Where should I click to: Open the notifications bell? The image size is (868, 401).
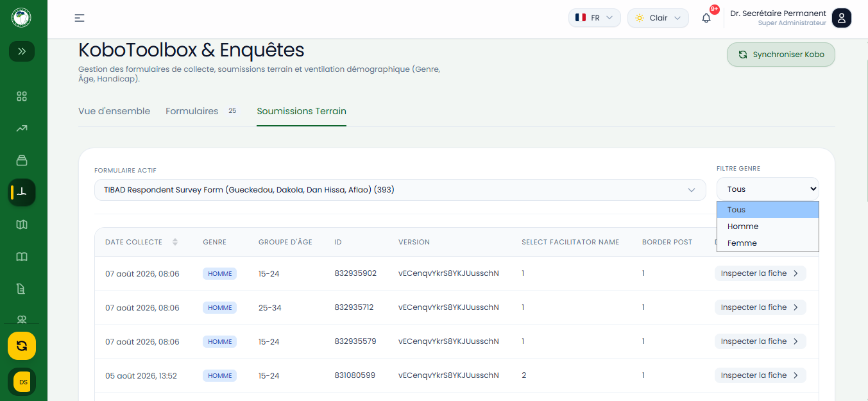click(x=706, y=18)
